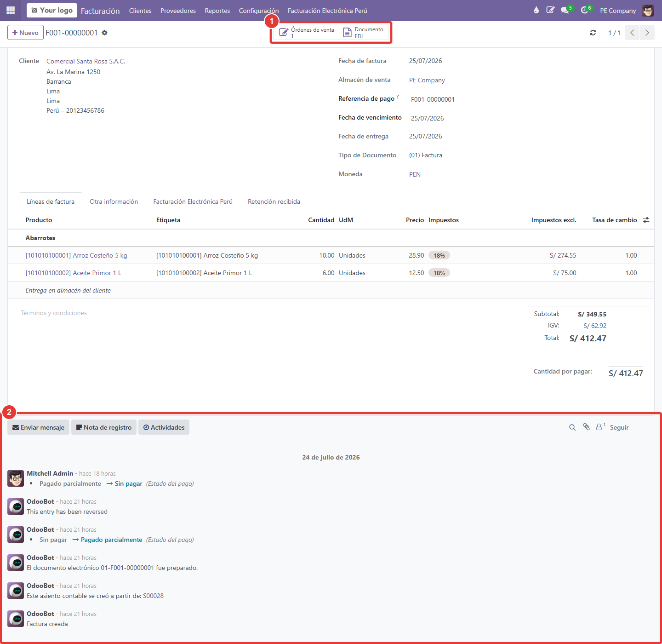
Task: Click the paperclip attachments icon
Action: coord(586,427)
